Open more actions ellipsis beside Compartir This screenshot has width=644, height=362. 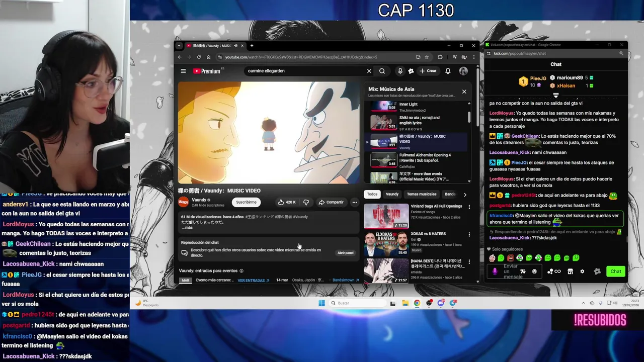(355, 202)
